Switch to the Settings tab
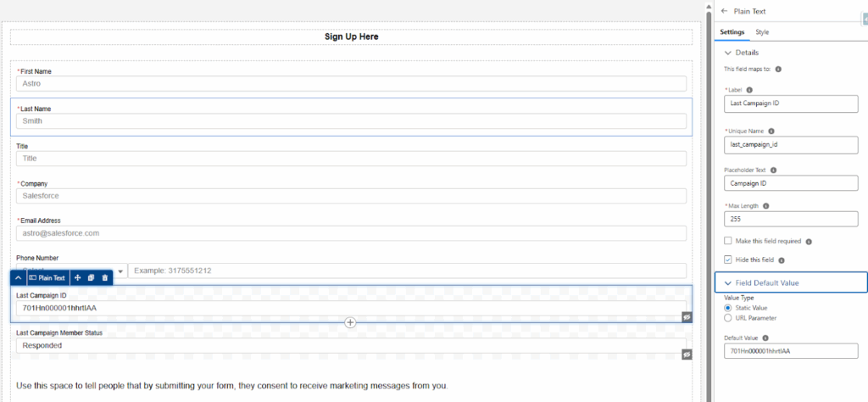This screenshot has height=402, width=868. tap(732, 32)
